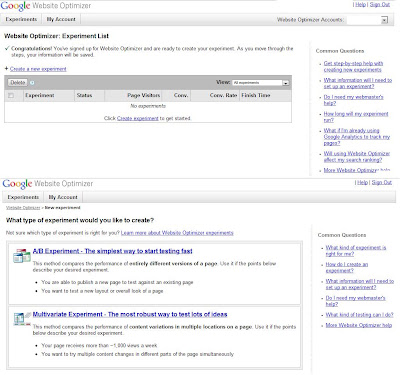This screenshot has width=400, height=375.
Task: Click Help link in the top window header
Action: pos(360,4)
